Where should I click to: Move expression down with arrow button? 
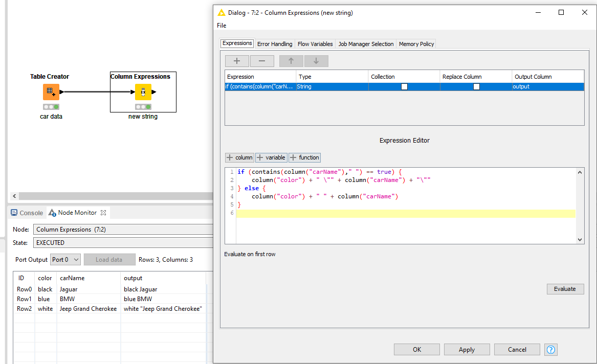tap(316, 61)
